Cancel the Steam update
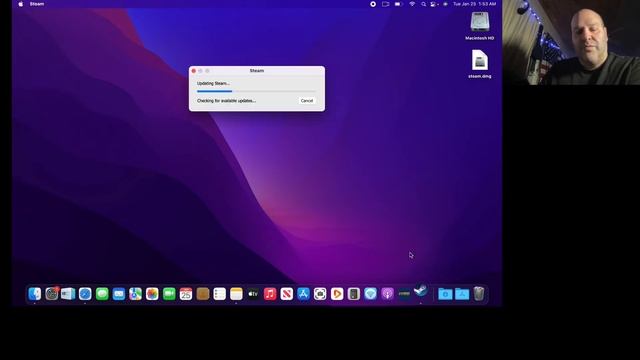The image size is (640, 360). [x=307, y=100]
